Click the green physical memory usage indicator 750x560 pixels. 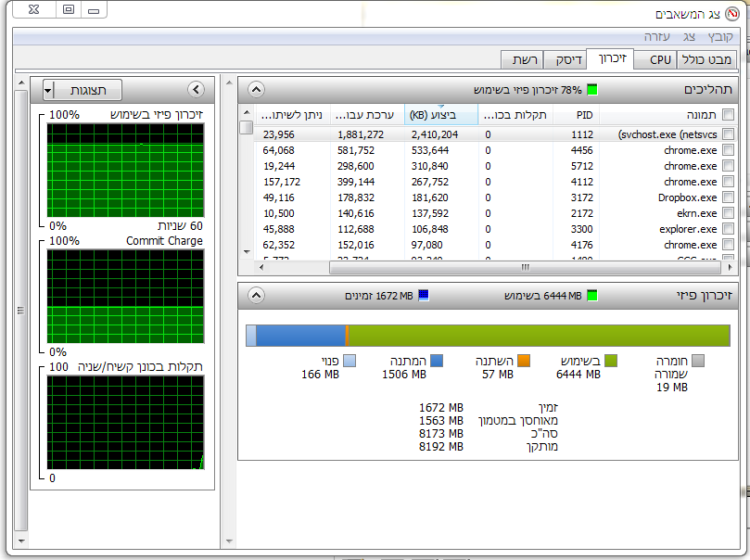[x=592, y=89]
